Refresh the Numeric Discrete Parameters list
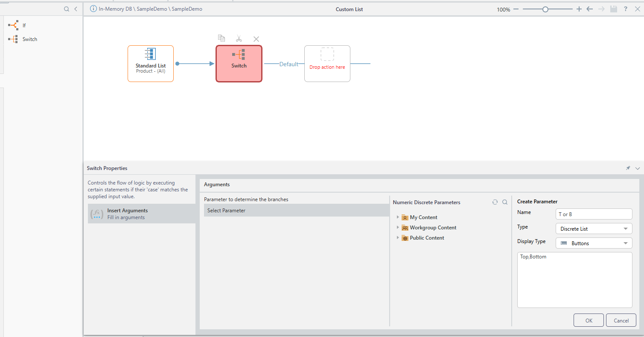 pyautogui.click(x=495, y=202)
